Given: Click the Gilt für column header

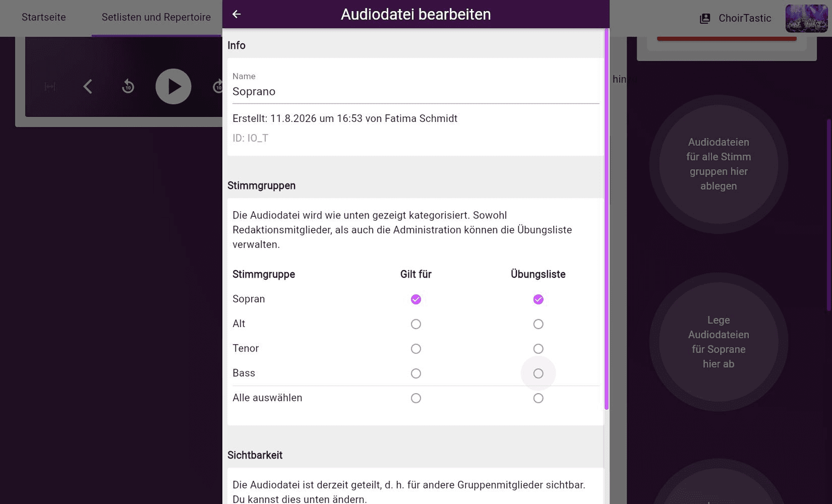Looking at the screenshot, I should pos(416,274).
